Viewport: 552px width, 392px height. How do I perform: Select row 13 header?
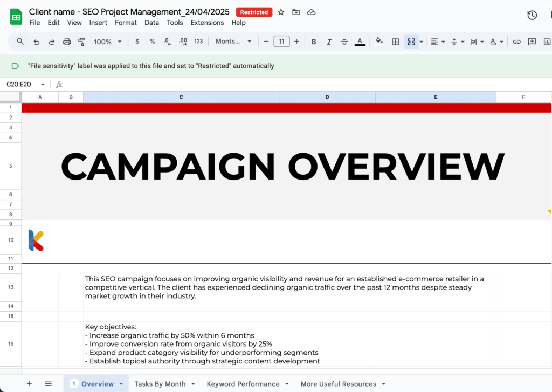(11, 287)
